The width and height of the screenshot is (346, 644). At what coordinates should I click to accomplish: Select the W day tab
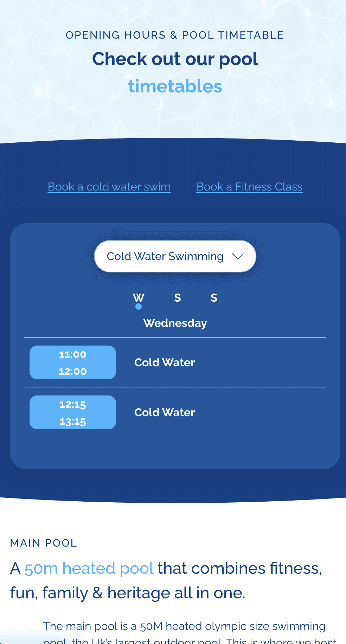(139, 297)
